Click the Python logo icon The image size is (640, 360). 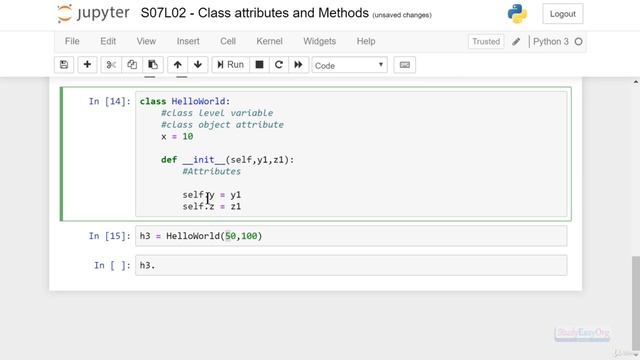[x=517, y=13]
